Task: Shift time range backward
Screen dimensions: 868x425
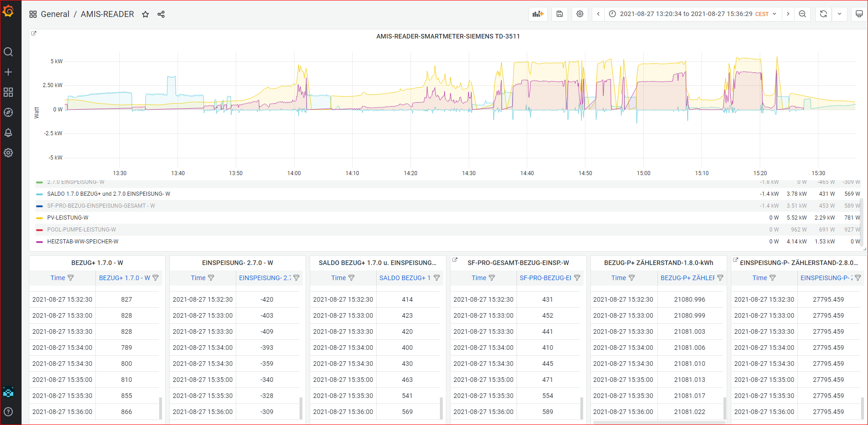Action: 598,14
